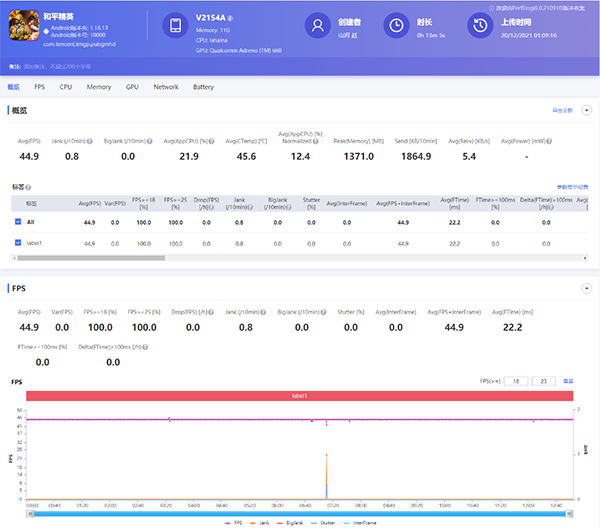
Task: Click the creator user avatar icon
Action: click(318, 26)
